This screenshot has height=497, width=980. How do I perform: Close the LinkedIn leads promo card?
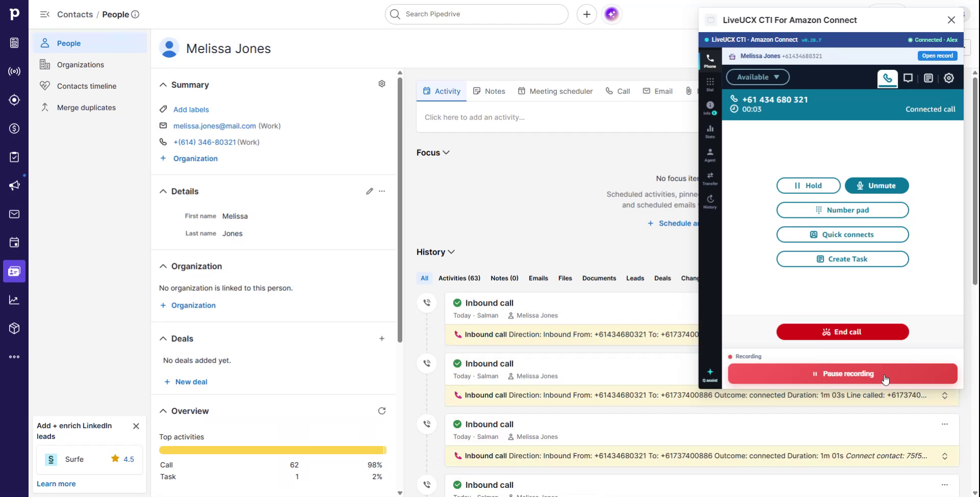click(x=136, y=426)
